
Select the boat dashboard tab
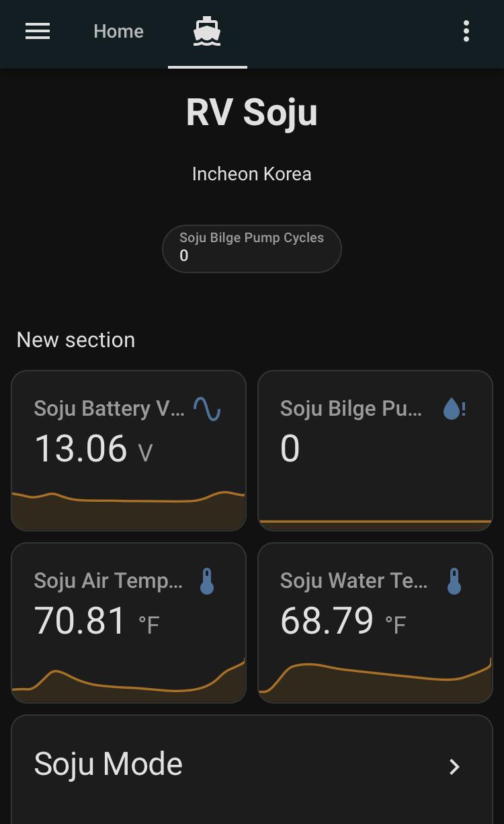coord(207,32)
